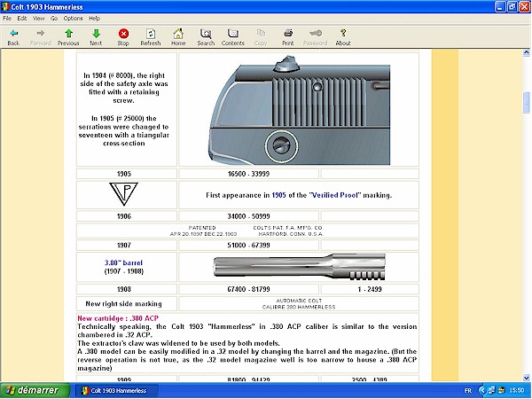Click the "1906" year cell
This screenshot has height=399, width=532.
click(127, 216)
